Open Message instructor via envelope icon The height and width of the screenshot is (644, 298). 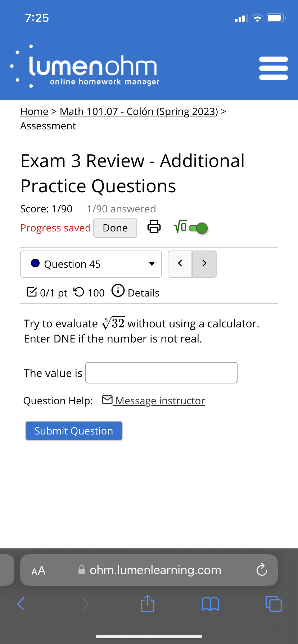[x=107, y=400]
